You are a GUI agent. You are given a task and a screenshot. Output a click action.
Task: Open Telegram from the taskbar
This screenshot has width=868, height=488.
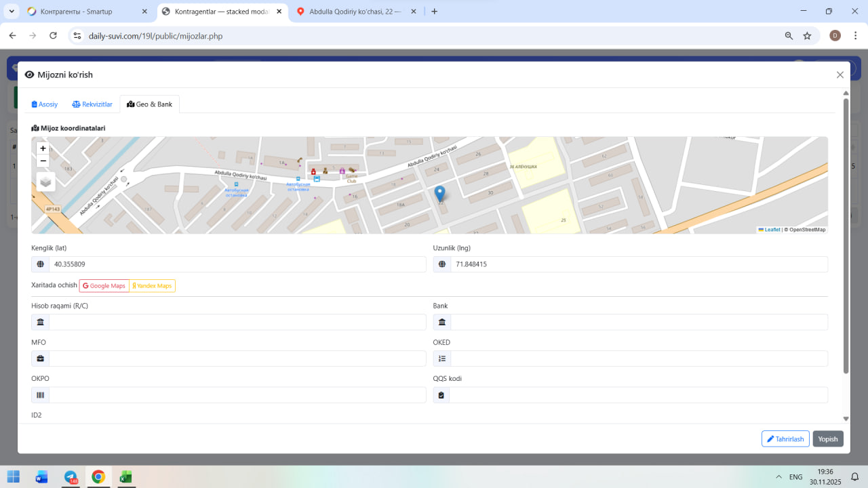pyautogui.click(x=71, y=477)
